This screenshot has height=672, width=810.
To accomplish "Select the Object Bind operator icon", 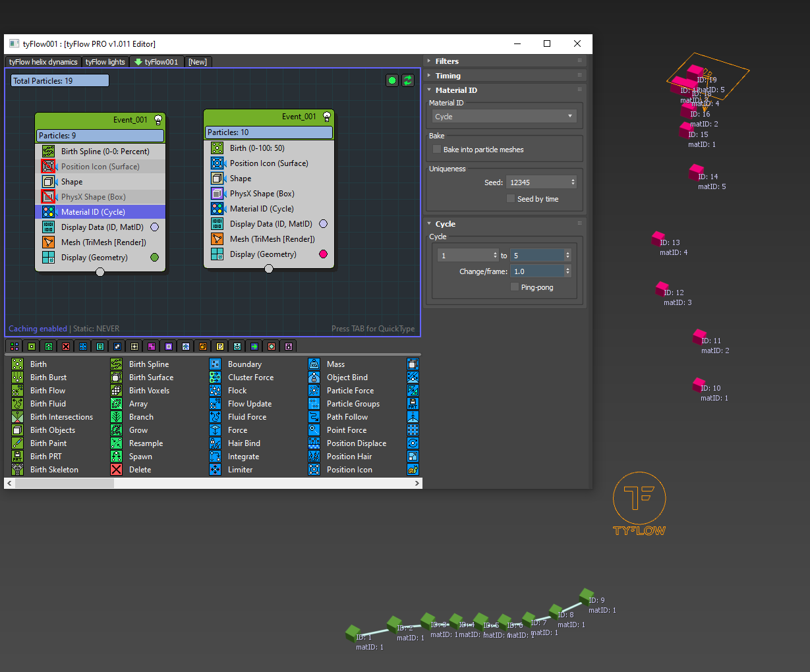I will point(314,378).
